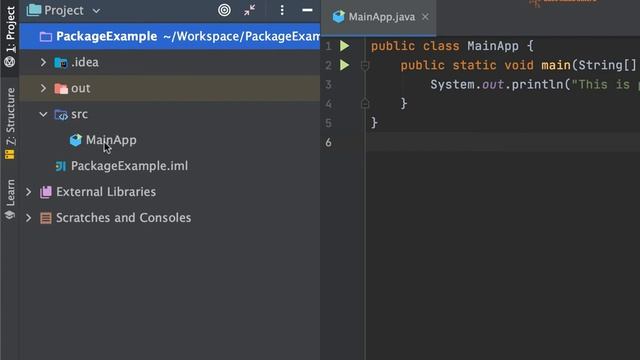Click the External Libraries icon

tap(46, 192)
